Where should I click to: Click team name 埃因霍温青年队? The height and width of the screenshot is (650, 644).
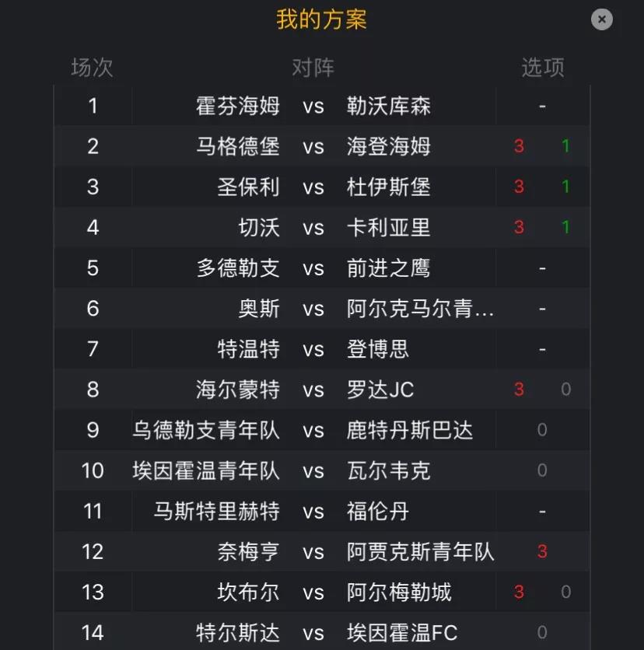205,470
